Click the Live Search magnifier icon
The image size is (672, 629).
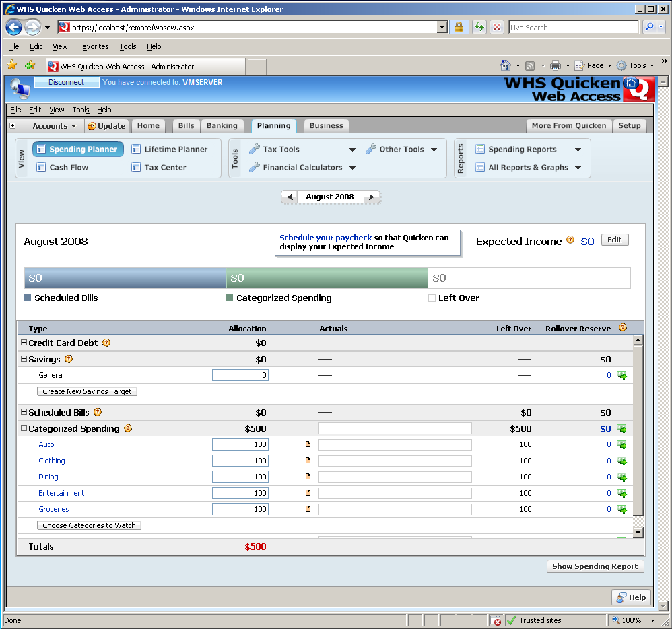[x=649, y=27]
